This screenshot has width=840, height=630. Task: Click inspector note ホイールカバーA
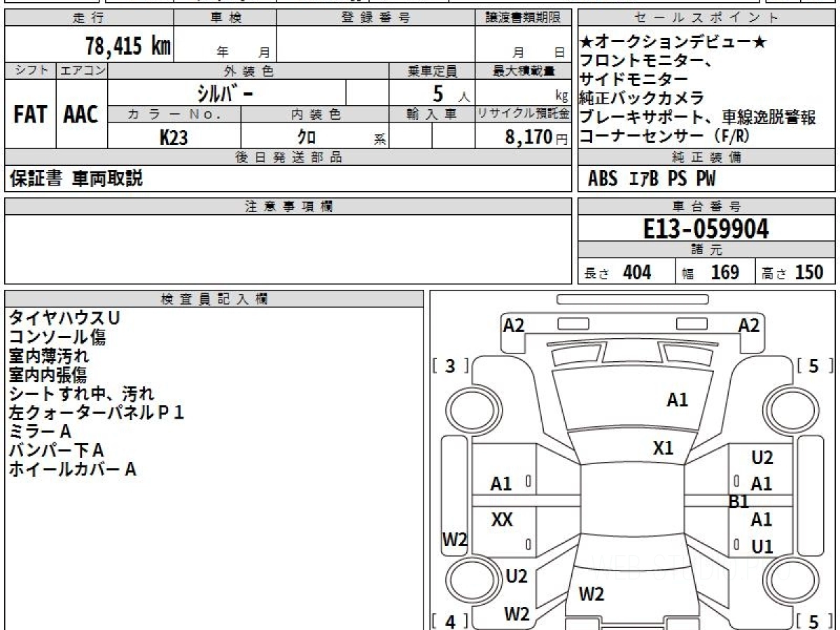click(x=73, y=469)
